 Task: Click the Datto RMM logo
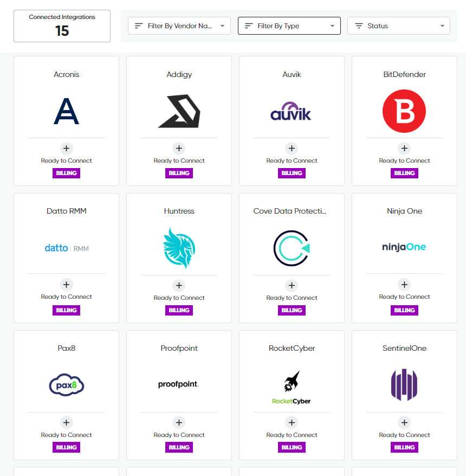click(66, 248)
